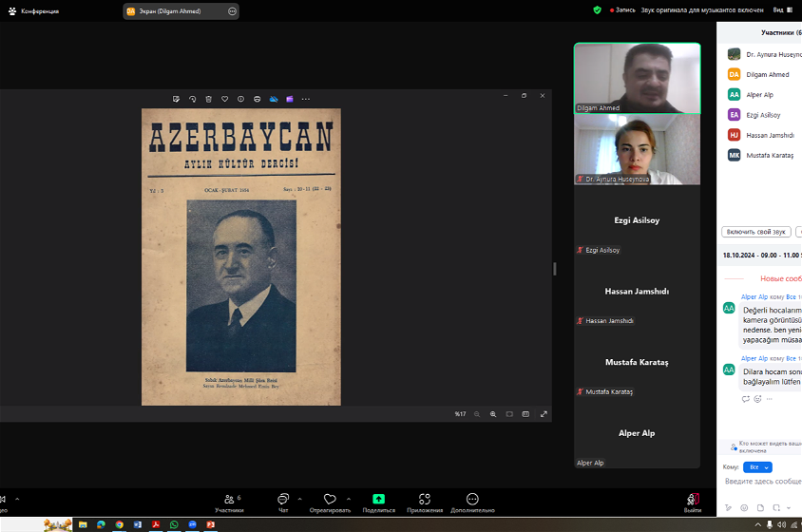Open Google Chrome from the taskbar
The image size is (802, 532).
point(119,524)
